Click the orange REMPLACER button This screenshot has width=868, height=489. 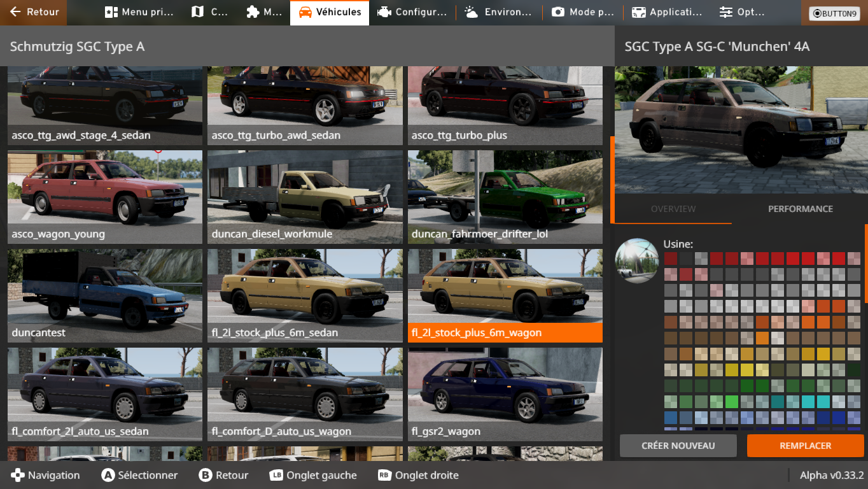[806, 446]
